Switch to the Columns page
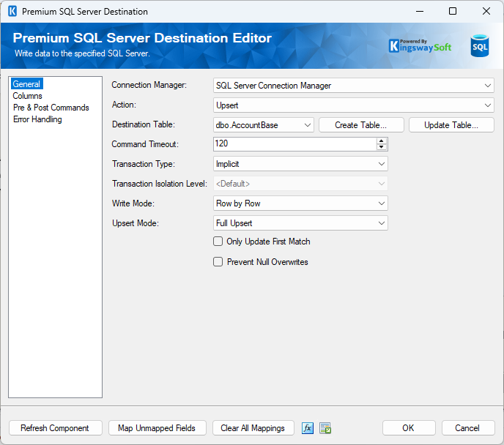Viewport: 504px width, 445px height. coord(27,96)
